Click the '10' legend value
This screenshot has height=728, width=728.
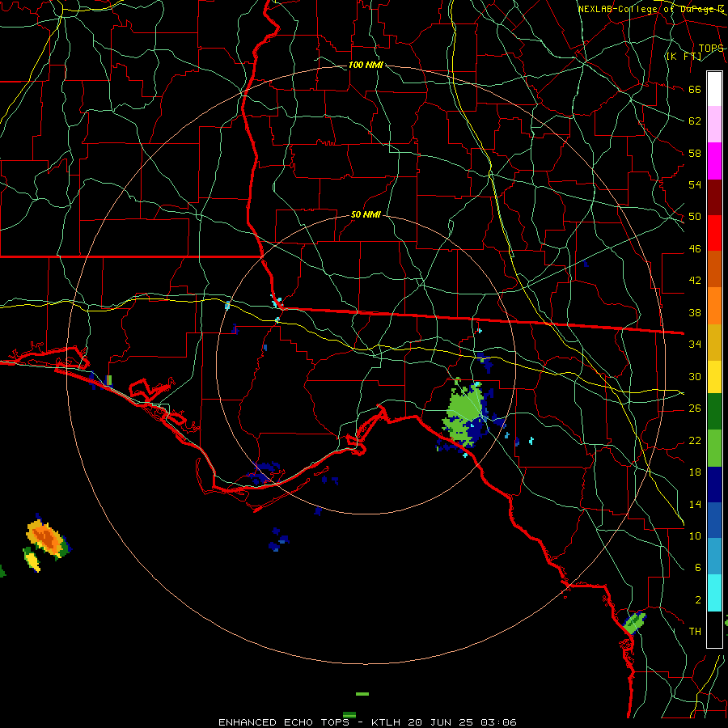(695, 535)
